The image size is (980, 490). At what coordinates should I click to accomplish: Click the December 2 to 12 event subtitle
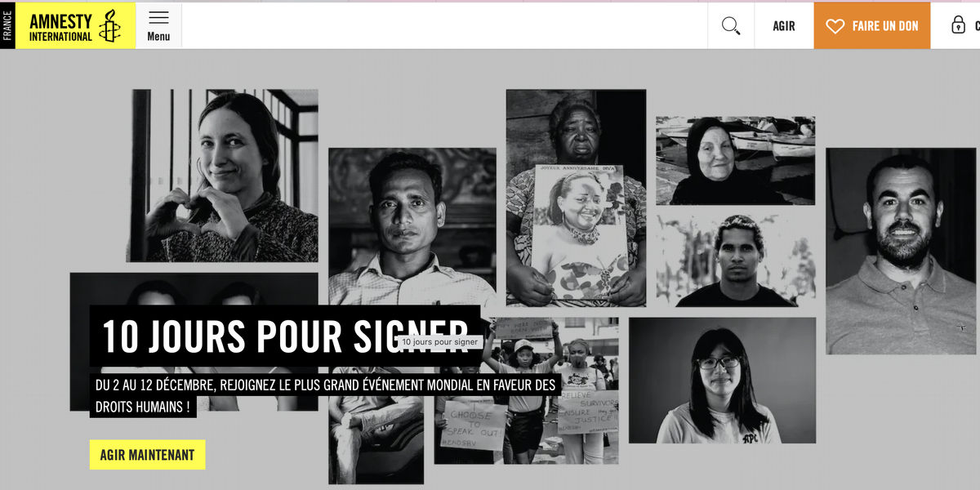[x=323, y=395]
